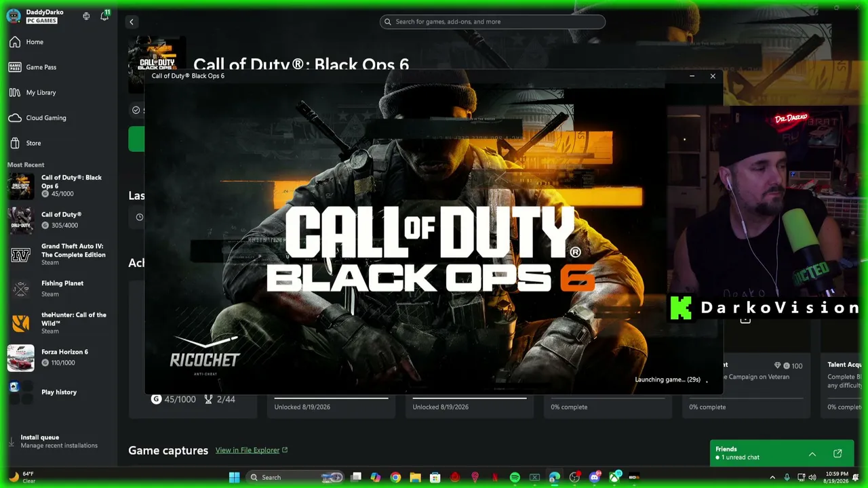Click the View in File Explorer link
This screenshot has height=488, width=868.
click(x=252, y=450)
